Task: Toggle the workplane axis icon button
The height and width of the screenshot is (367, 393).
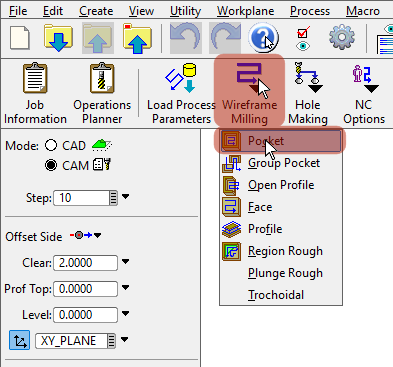Action: 20,340
